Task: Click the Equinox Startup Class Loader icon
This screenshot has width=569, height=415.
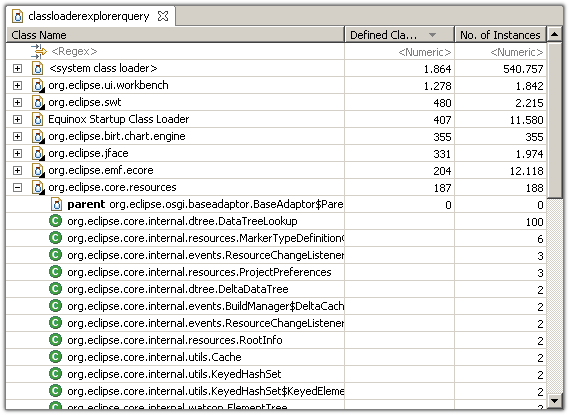Action: coord(38,119)
